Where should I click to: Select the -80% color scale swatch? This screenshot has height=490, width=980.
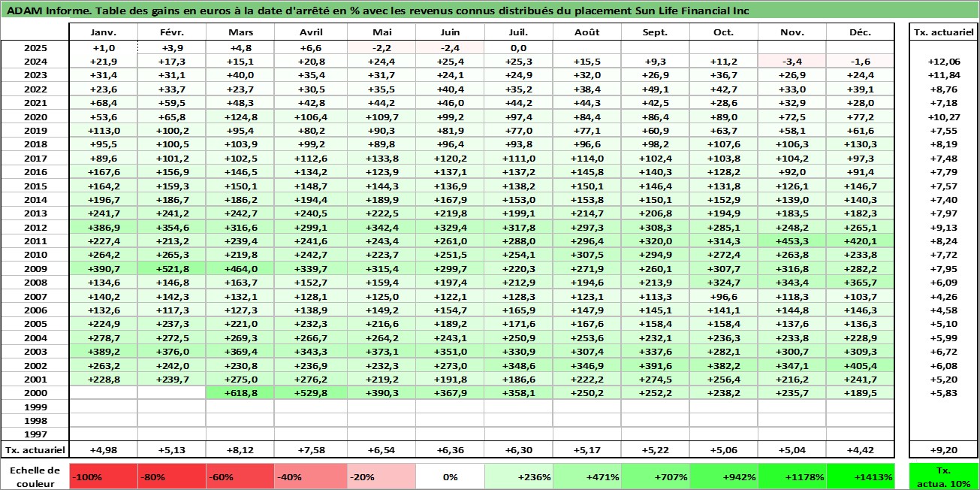point(172,476)
